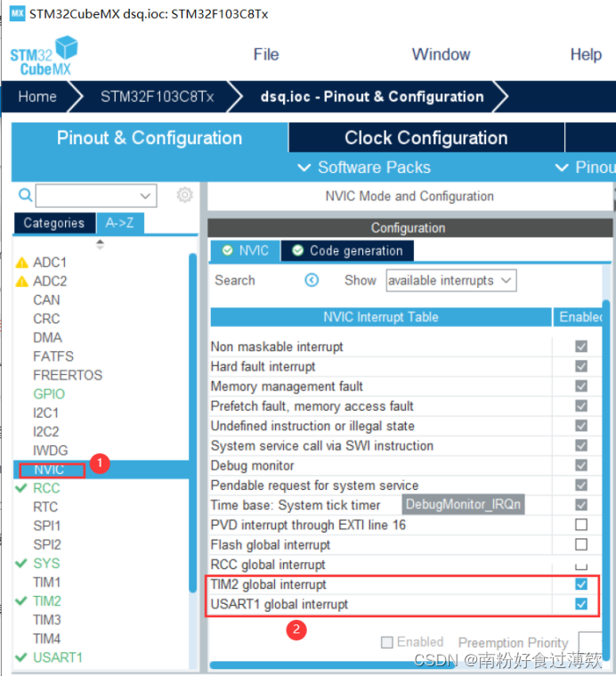Click the Non maskable interrupt checkbox
This screenshot has height=677, width=616.
click(581, 347)
